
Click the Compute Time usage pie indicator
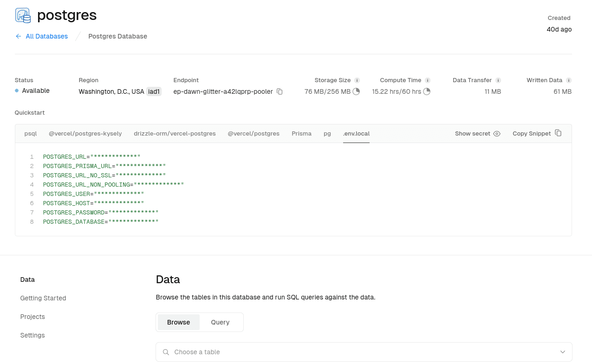point(427,91)
